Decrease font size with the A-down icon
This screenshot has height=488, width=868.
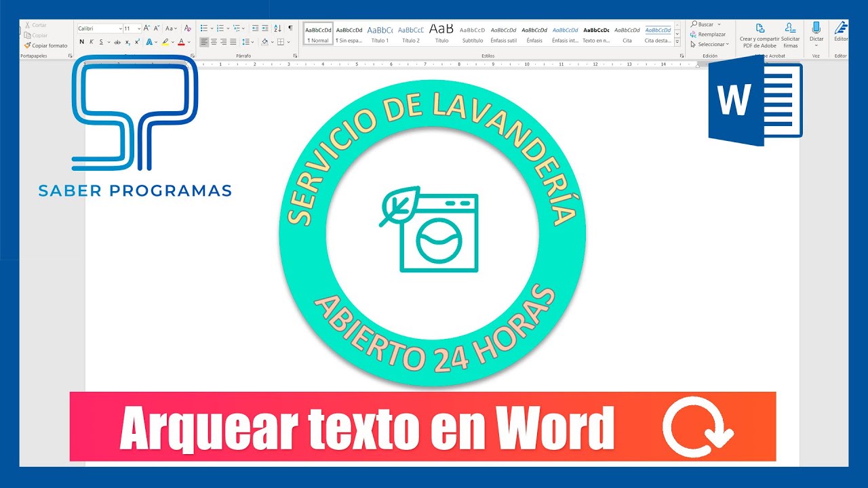157,28
